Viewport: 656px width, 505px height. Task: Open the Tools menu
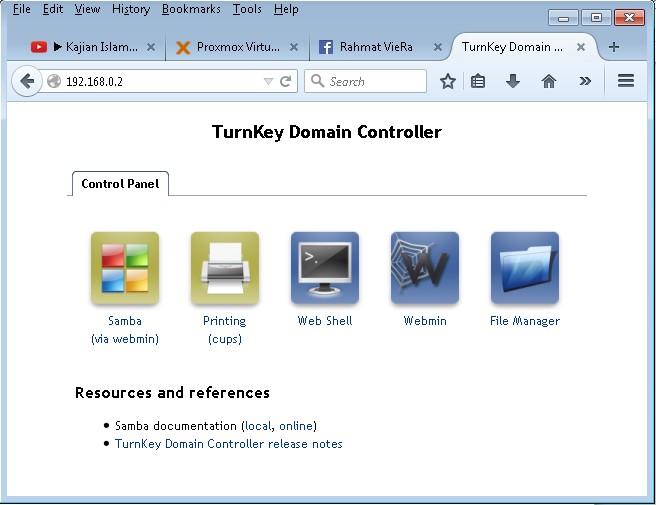[x=247, y=9]
